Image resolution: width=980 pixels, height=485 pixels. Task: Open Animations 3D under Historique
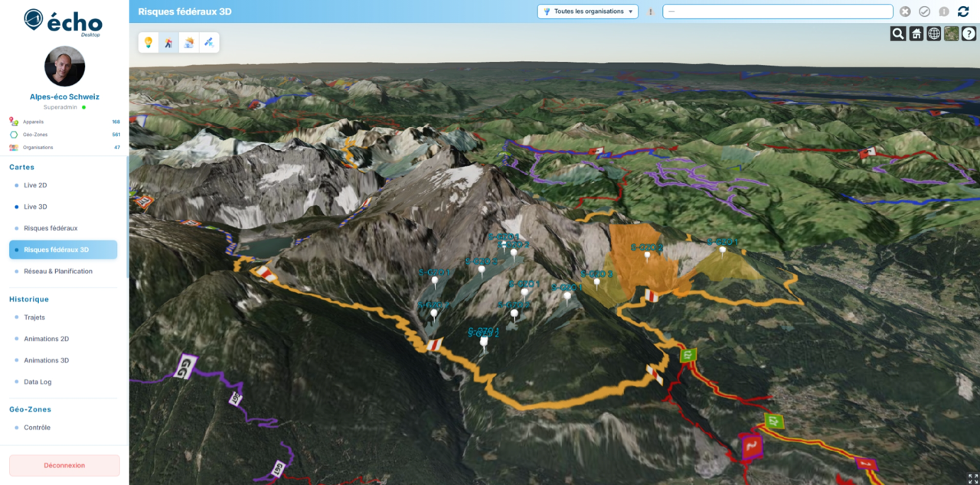pos(46,360)
